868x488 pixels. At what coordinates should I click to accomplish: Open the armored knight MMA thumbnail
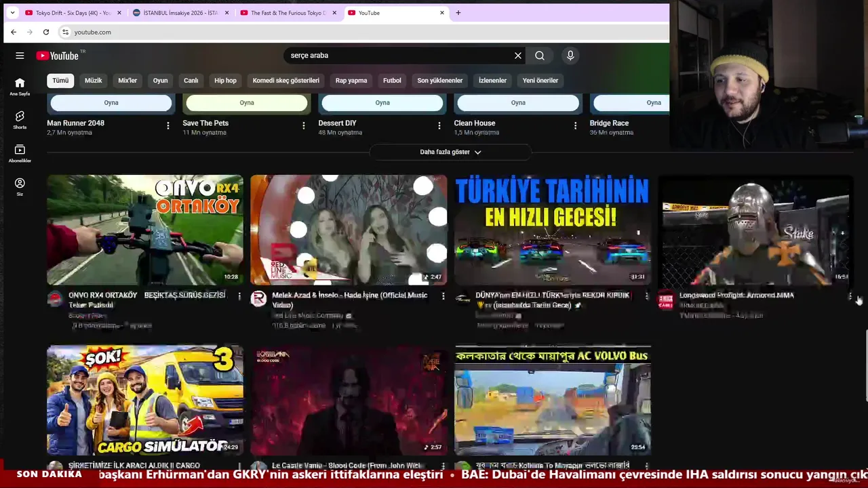(x=755, y=230)
